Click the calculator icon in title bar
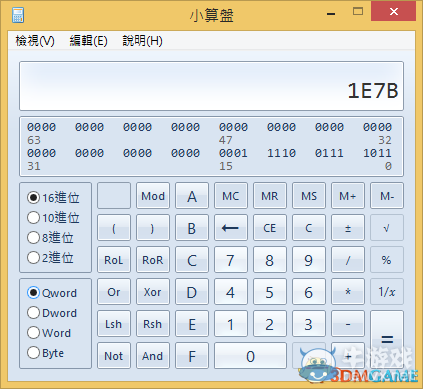Viewport: 423px width, 389px height. [18, 15]
